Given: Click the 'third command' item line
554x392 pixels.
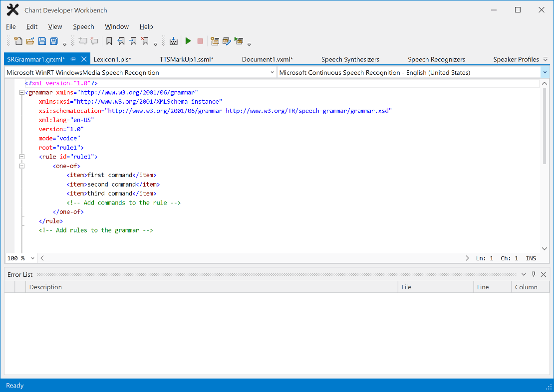Looking at the screenshot, I should pyautogui.click(x=111, y=194).
